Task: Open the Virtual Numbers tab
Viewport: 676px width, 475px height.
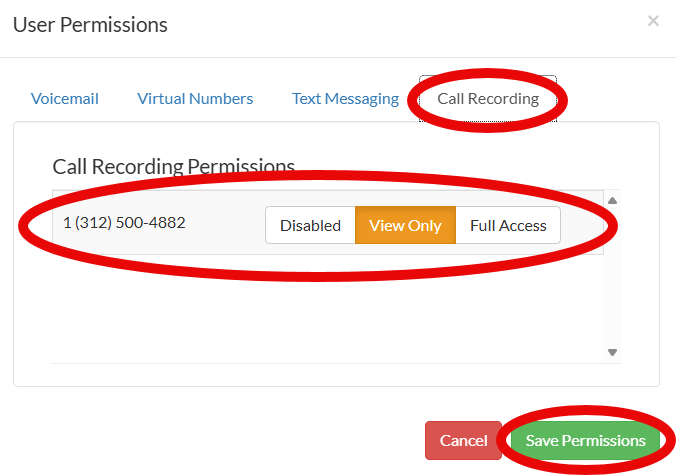Action: pyautogui.click(x=195, y=99)
